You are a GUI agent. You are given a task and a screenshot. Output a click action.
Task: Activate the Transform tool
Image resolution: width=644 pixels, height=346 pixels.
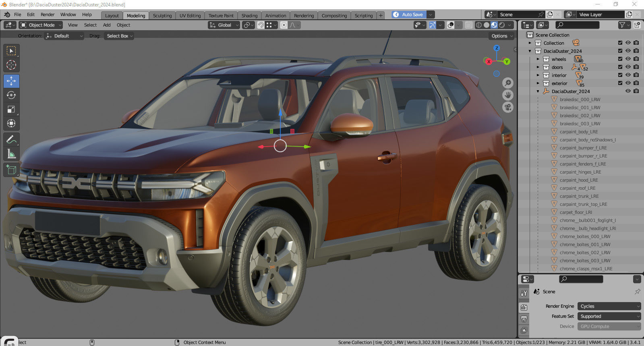point(11,123)
